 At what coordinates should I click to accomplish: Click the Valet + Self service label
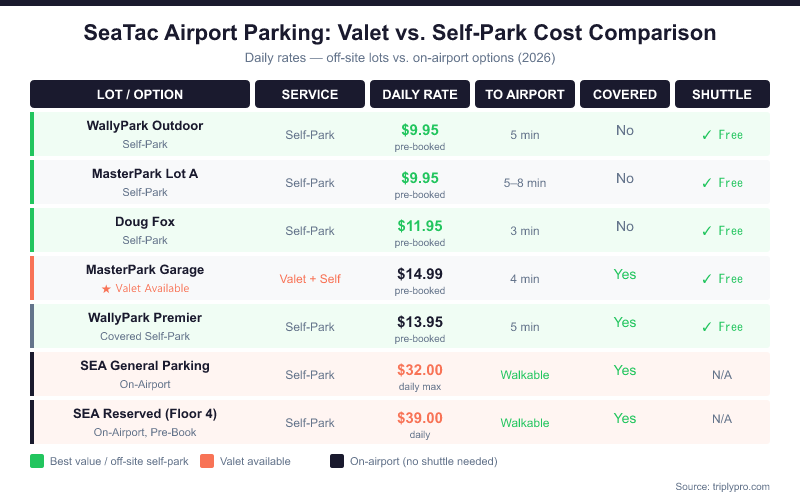[310, 279]
